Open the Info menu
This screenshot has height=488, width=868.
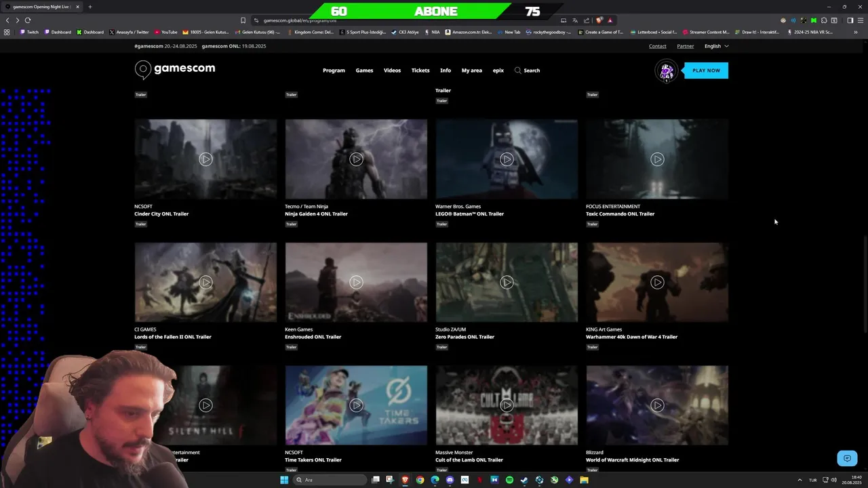click(x=446, y=70)
